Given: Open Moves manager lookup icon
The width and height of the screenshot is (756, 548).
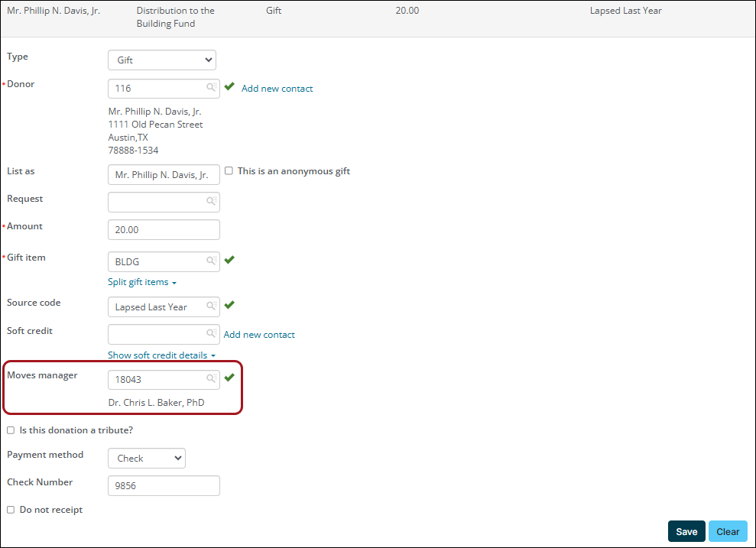Looking at the screenshot, I should coord(211,378).
